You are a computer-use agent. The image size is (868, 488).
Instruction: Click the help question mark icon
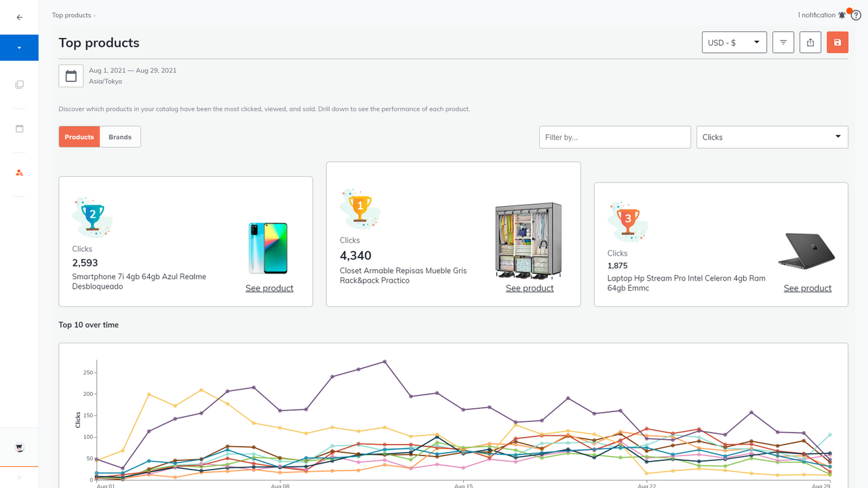click(856, 15)
